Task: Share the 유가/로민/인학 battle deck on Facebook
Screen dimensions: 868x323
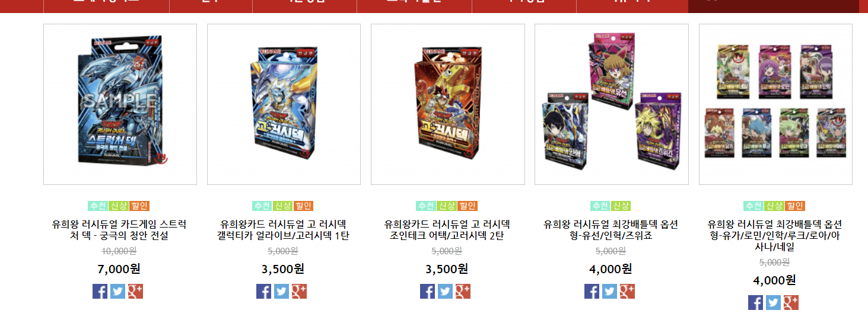Action: [x=755, y=302]
